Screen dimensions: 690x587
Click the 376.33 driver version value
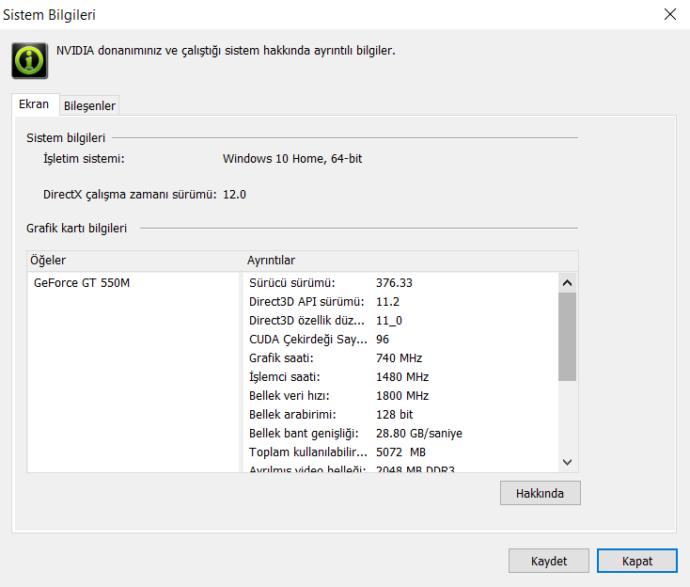point(394,282)
